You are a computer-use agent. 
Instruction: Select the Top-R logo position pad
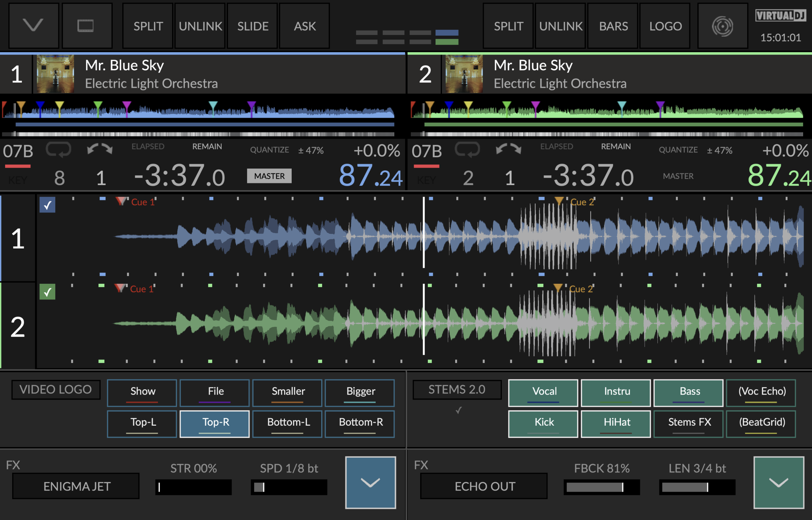pos(215,424)
